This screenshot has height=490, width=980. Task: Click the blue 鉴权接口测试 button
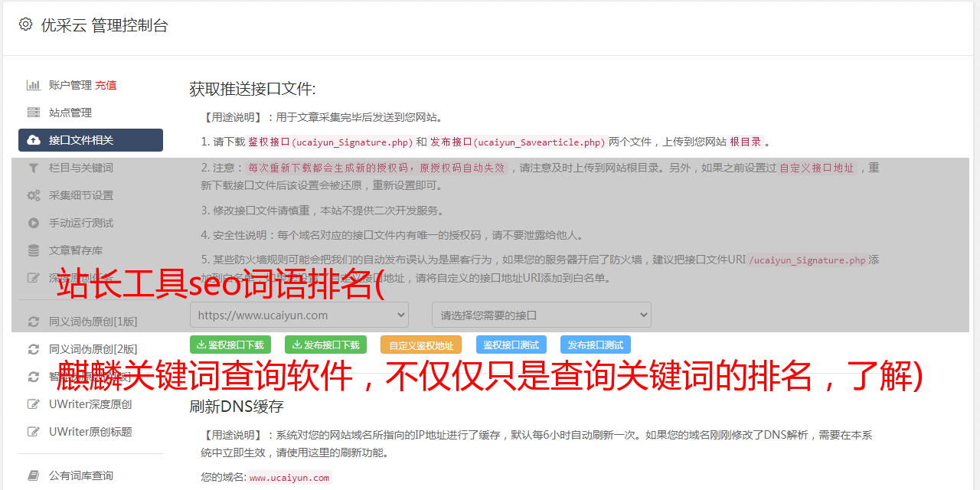click(511, 345)
